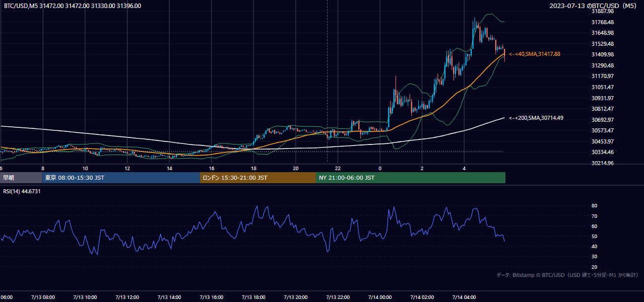Click price axis value 30812.47
Image resolution: width=644 pixels, height=302 pixels.
point(603,109)
